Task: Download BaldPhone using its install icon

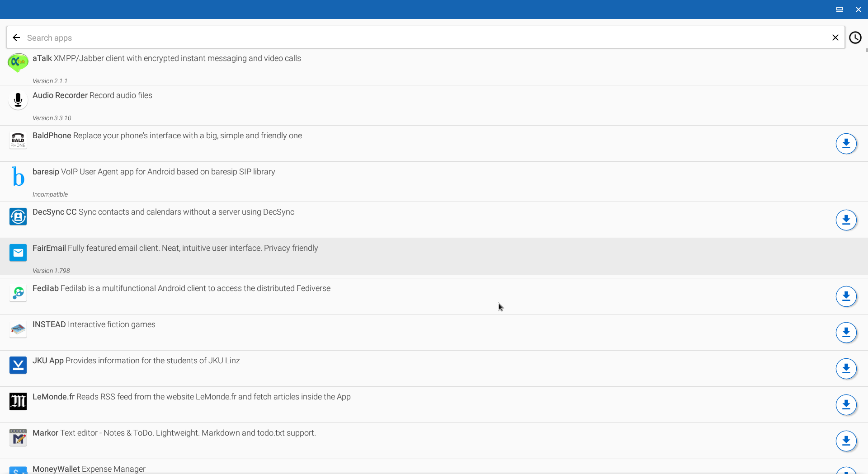Action: click(x=846, y=144)
